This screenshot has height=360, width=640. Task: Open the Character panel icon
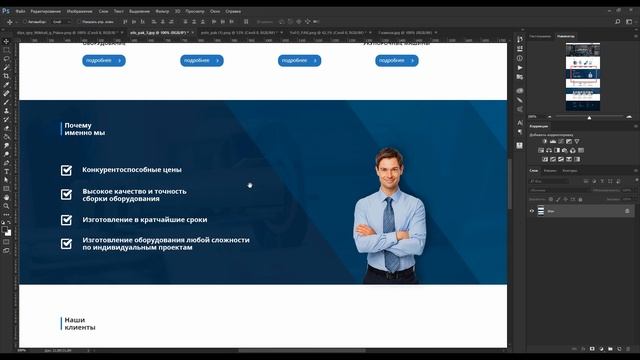coord(520,122)
